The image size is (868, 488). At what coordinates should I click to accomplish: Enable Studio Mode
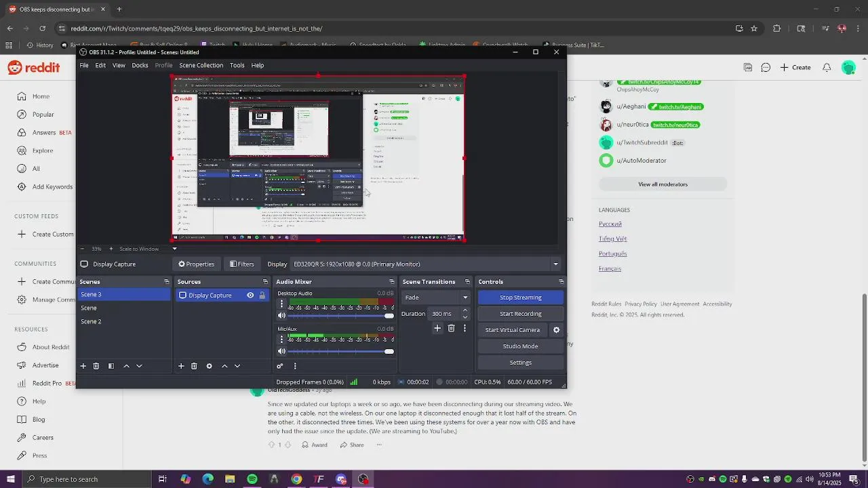click(521, 346)
